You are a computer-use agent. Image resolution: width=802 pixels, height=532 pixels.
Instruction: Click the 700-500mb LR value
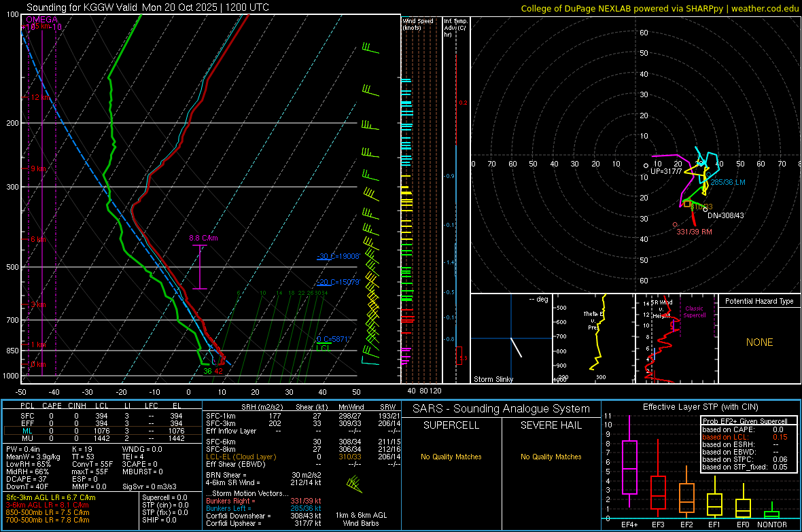(x=48, y=520)
